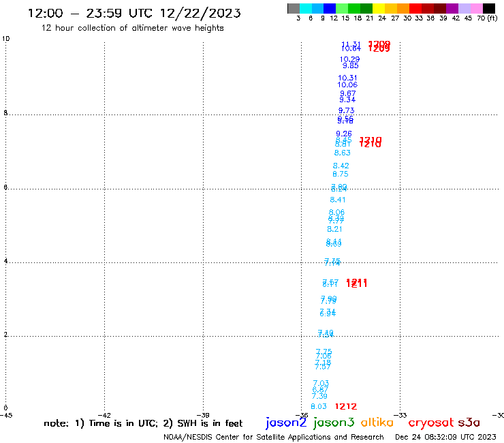Click the lavender swatch in the legend
The image size is (504, 443).
[x=464, y=8]
